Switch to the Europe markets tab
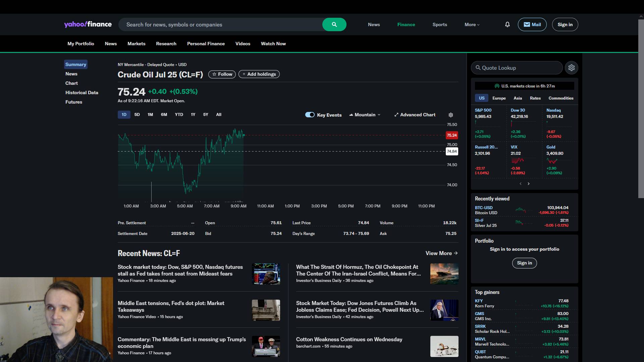644x362 pixels. (x=499, y=98)
